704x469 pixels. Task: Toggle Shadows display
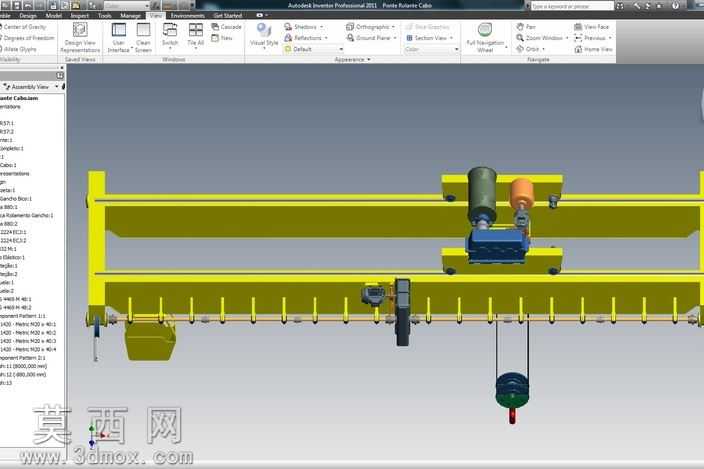click(300, 27)
